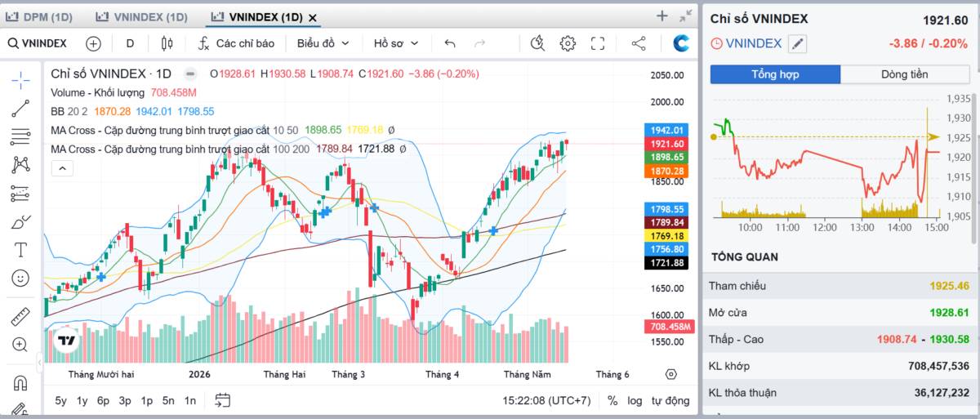Set range to 5n
The height and width of the screenshot is (419, 980).
pos(168,400)
